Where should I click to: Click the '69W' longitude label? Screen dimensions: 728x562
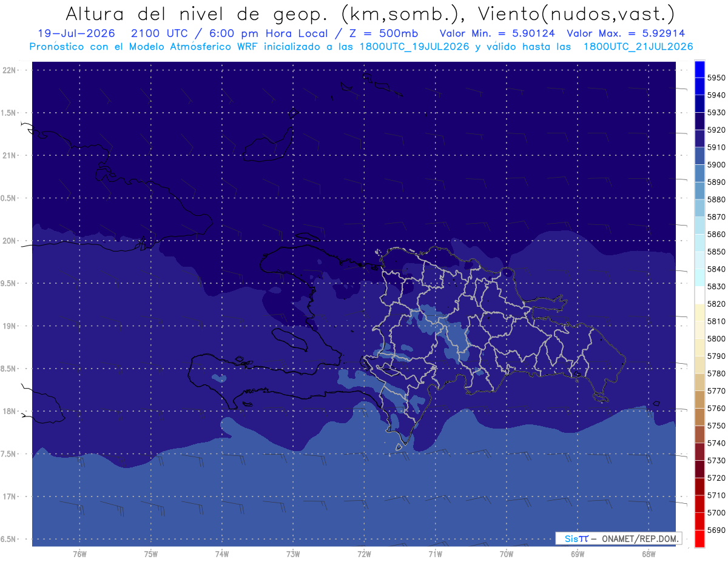(x=578, y=554)
